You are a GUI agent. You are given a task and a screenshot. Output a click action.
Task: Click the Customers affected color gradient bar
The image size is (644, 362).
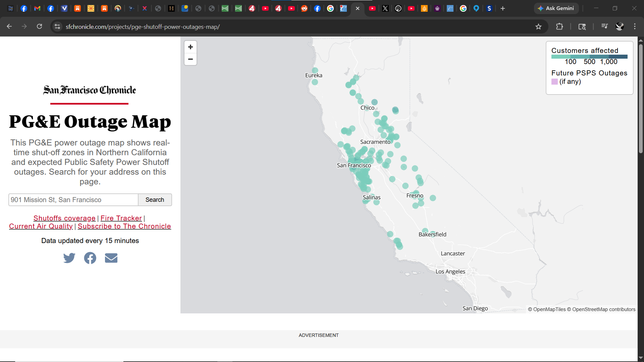589,57
